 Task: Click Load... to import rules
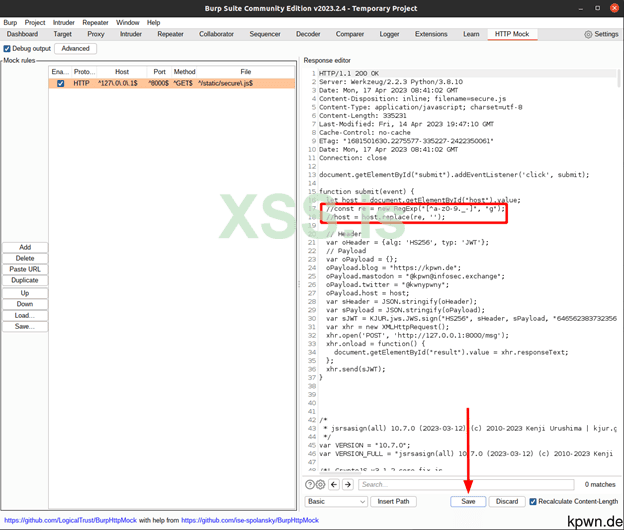[25, 316]
